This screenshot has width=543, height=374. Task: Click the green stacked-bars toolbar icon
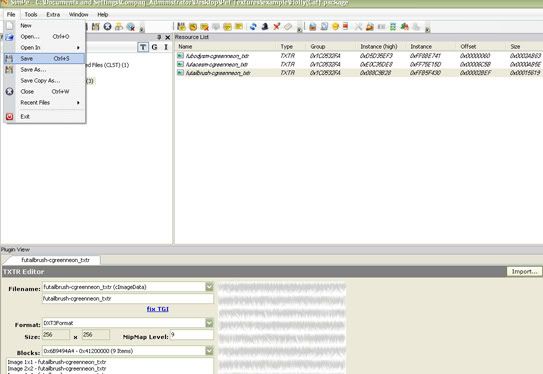pyautogui.click(x=393, y=27)
